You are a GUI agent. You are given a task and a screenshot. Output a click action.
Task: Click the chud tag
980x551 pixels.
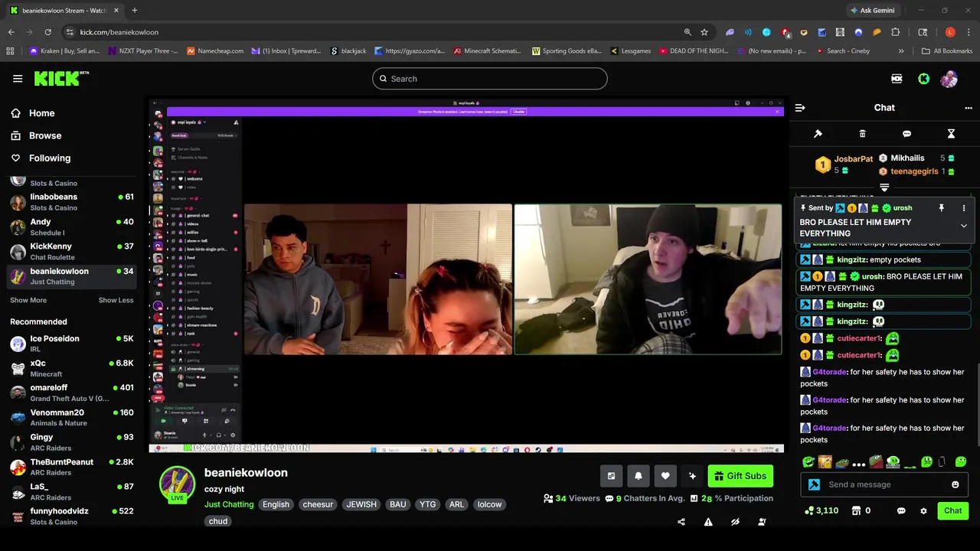point(218,521)
